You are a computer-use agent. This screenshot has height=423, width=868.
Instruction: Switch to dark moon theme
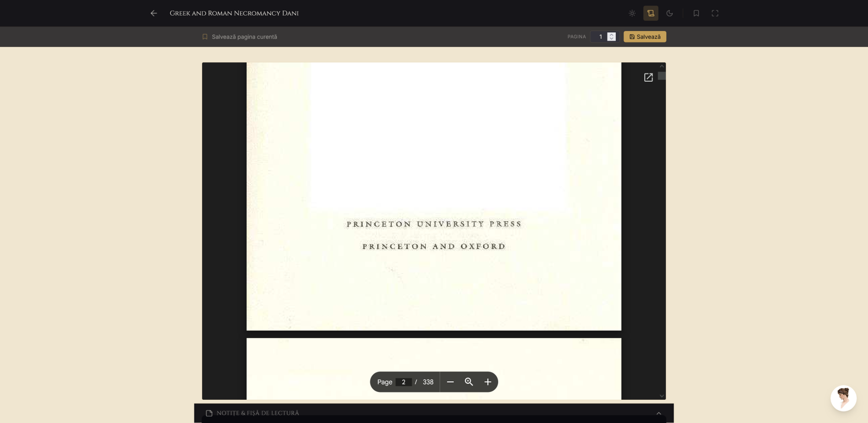[x=669, y=13]
